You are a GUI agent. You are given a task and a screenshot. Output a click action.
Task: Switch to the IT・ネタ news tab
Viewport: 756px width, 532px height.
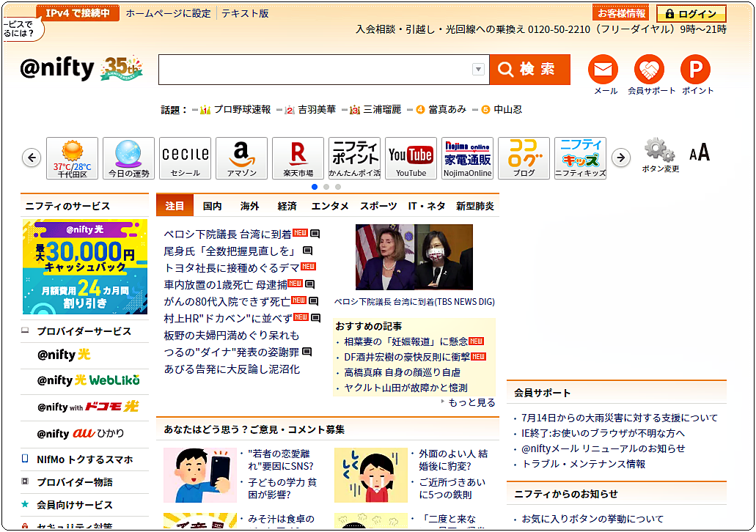pyautogui.click(x=427, y=206)
